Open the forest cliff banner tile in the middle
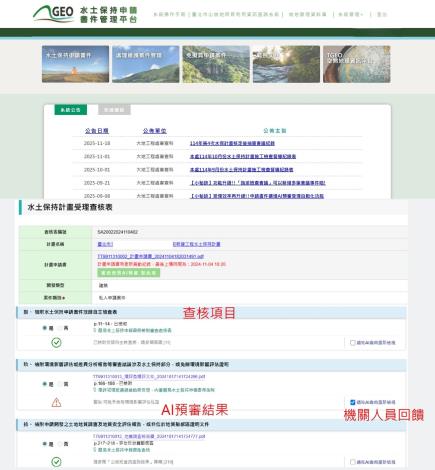 216,64
